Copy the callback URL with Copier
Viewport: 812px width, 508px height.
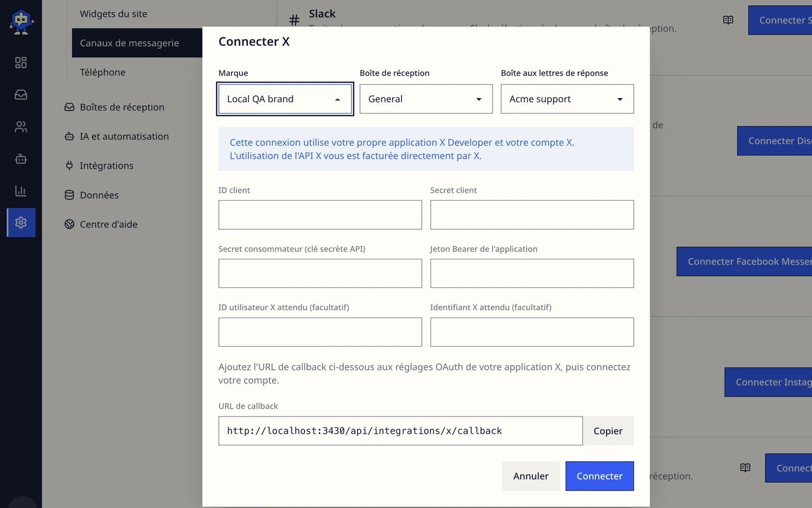pos(608,431)
